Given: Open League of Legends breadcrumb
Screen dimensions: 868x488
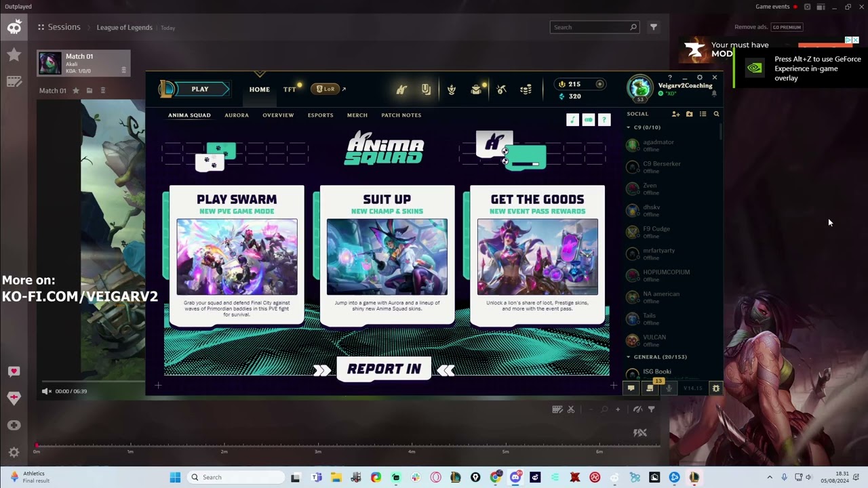Looking at the screenshot, I should pos(125,28).
